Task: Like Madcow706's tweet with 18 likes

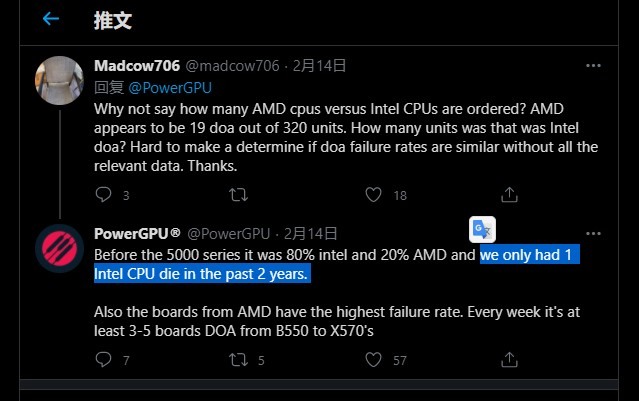Action: [373, 195]
